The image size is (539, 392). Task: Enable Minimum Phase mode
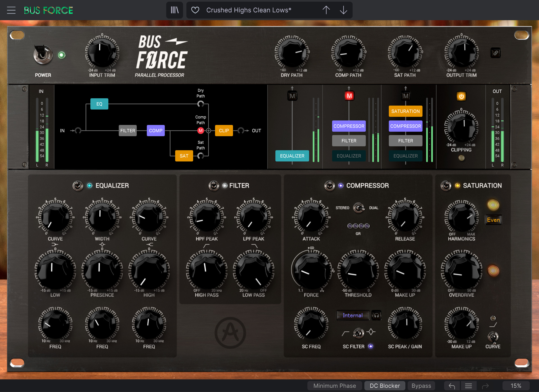(x=335, y=386)
